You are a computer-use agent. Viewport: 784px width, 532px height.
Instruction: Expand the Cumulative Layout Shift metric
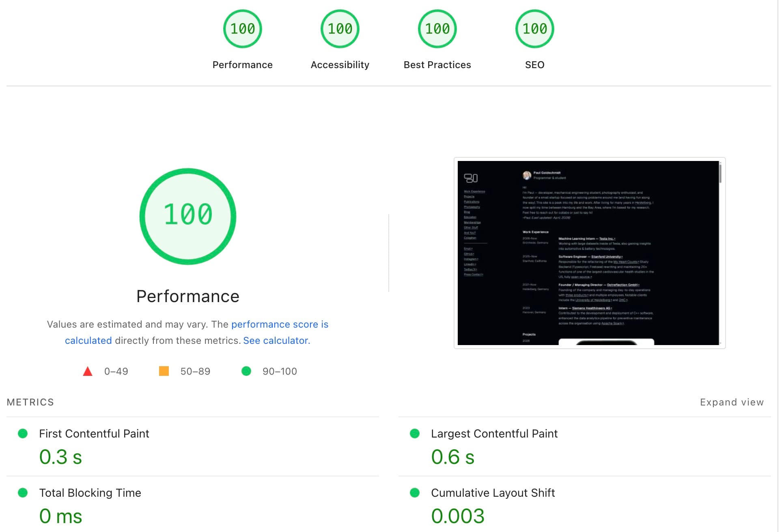(493, 493)
